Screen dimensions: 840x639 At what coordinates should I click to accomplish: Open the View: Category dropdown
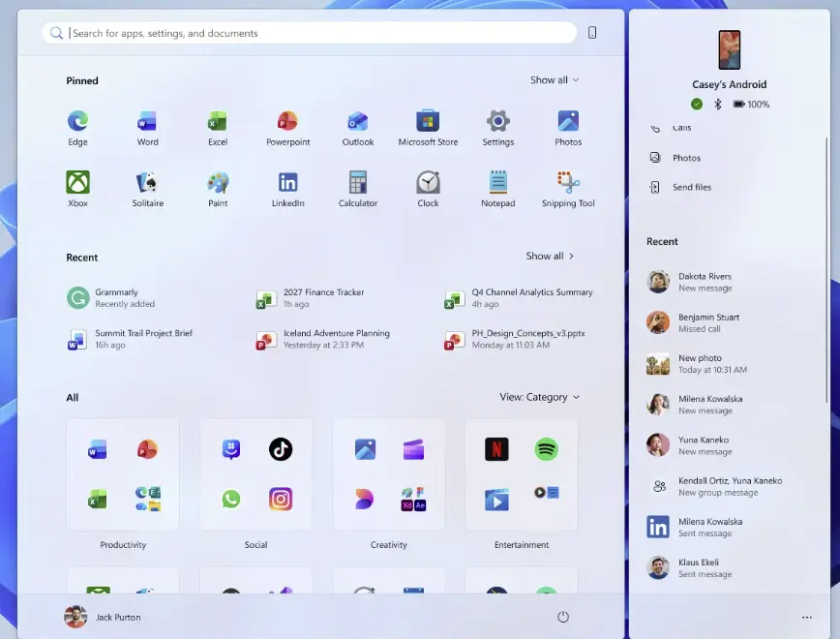click(539, 397)
